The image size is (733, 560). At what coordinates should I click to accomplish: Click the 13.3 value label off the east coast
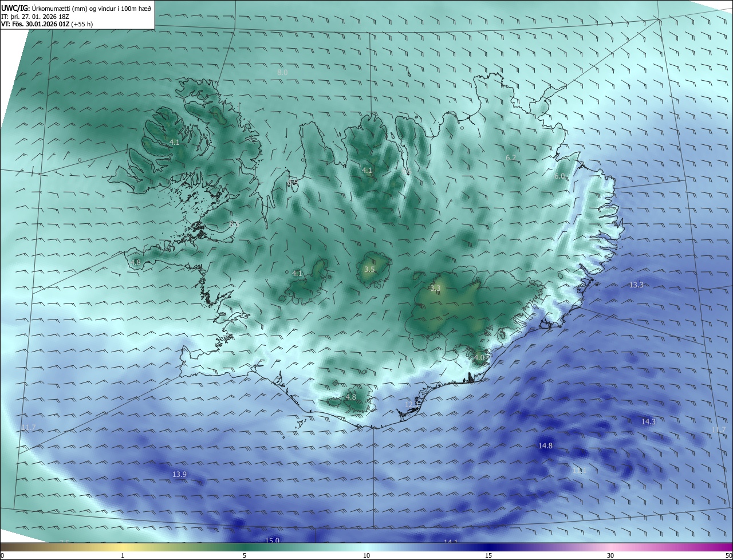click(x=636, y=285)
